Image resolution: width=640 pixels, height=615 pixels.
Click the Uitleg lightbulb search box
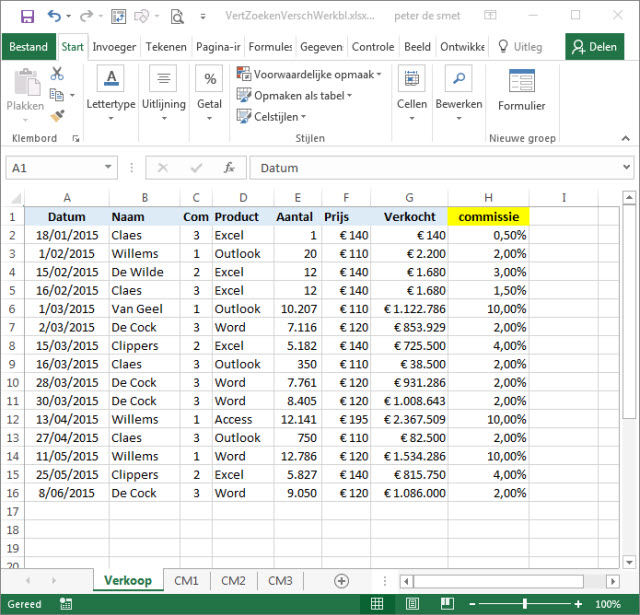click(x=521, y=47)
